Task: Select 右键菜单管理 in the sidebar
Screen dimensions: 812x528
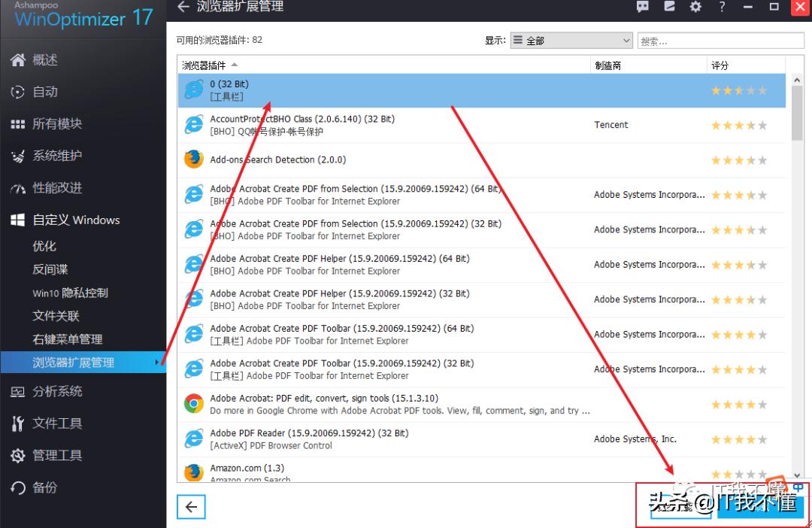Action: pos(68,338)
